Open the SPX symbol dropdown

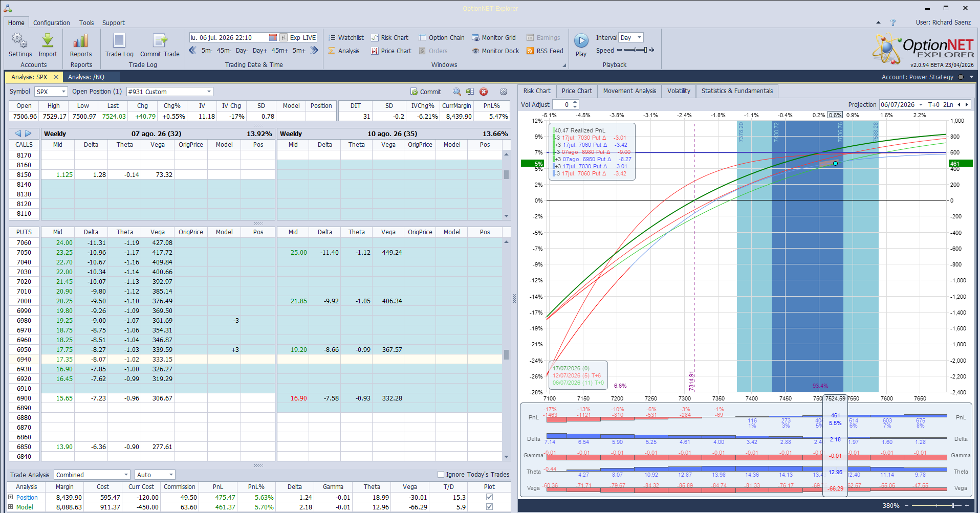[51, 92]
